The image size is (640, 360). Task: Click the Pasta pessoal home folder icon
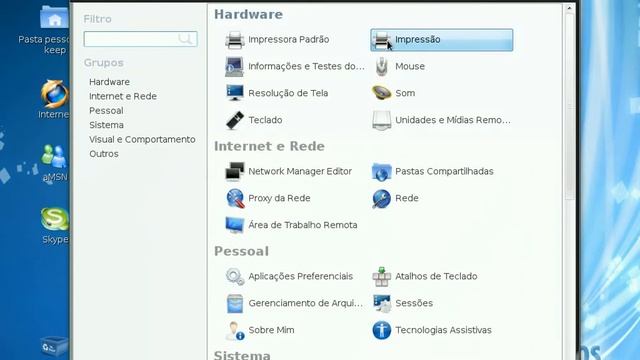pyautogui.click(x=55, y=18)
